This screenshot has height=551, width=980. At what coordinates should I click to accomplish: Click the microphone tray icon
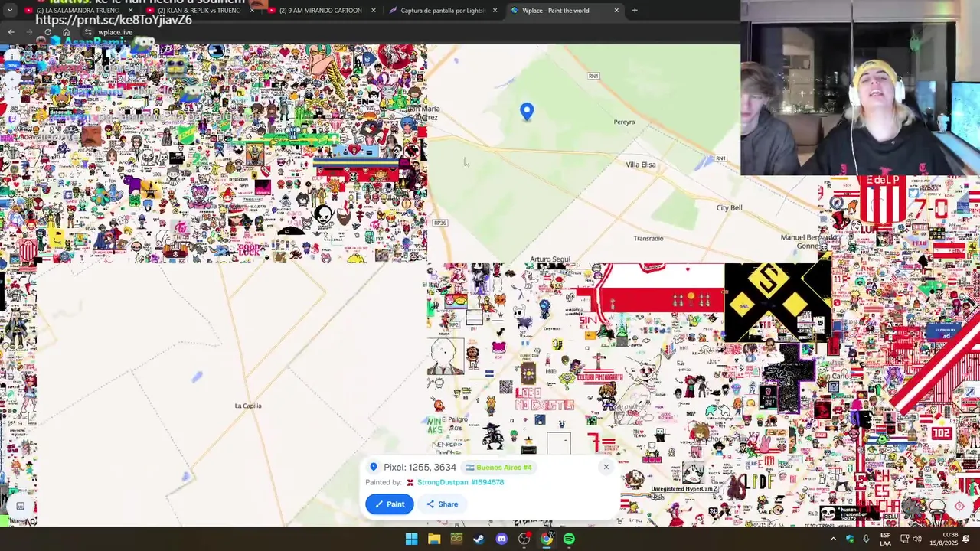pos(866,539)
